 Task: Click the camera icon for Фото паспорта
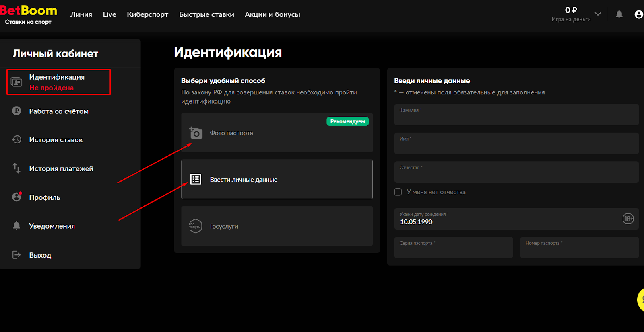point(196,133)
